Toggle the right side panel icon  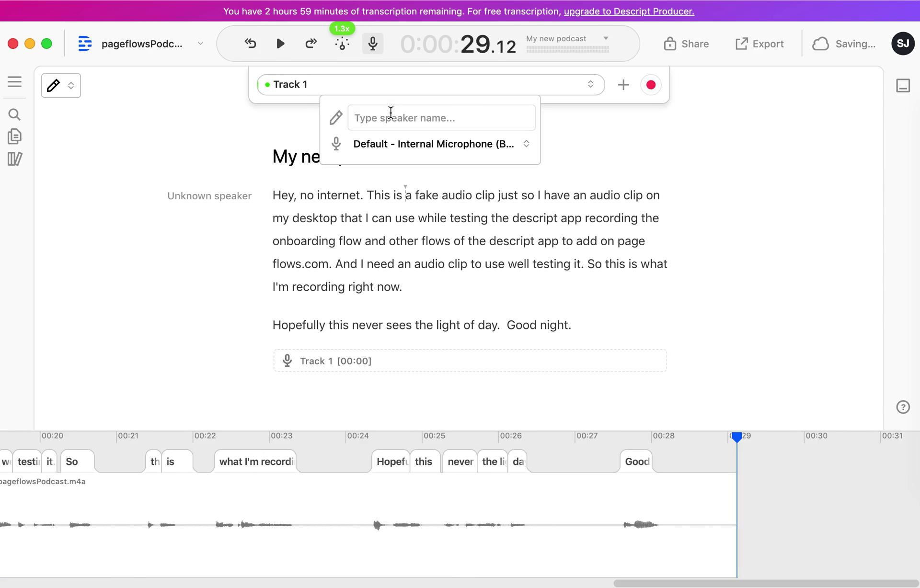coord(903,86)
